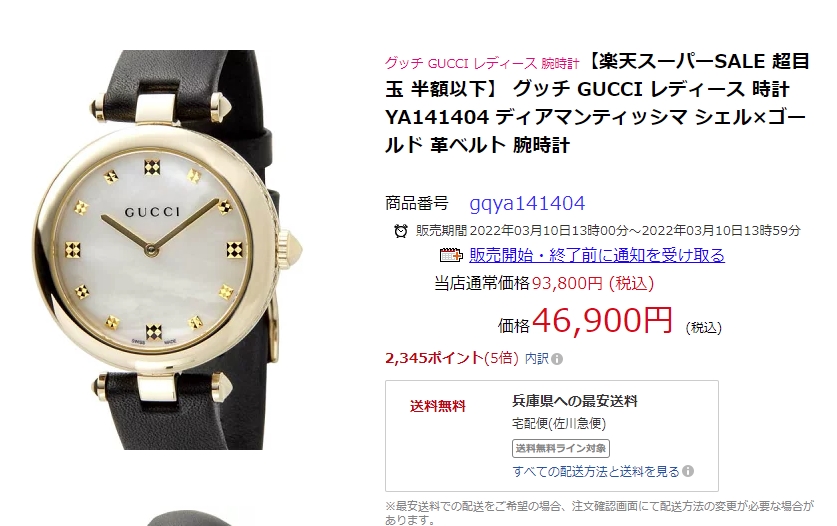Click the calendar notification icon
This screenshot has height=526, width=837.
pos(451,255)
